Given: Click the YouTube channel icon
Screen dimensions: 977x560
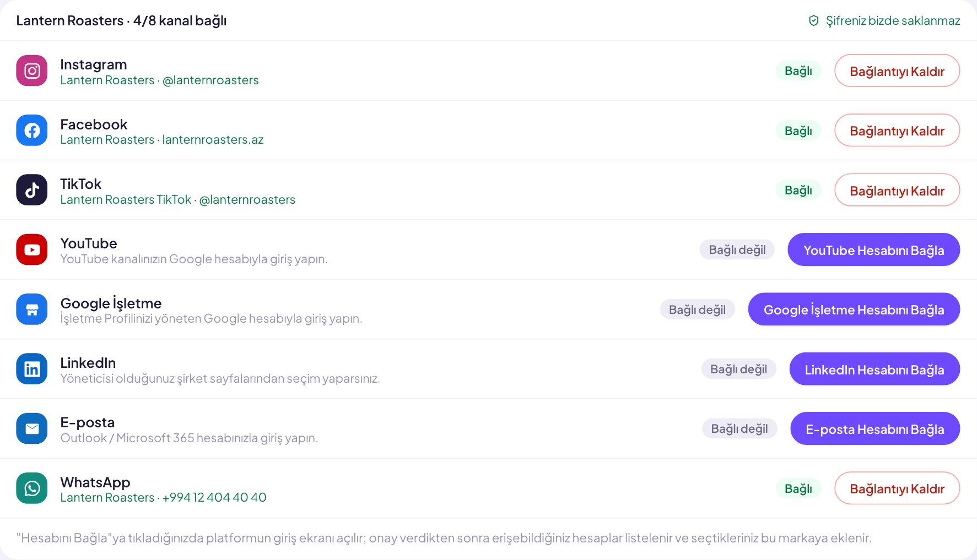Looking at the screenshot, I should (32, 249).
